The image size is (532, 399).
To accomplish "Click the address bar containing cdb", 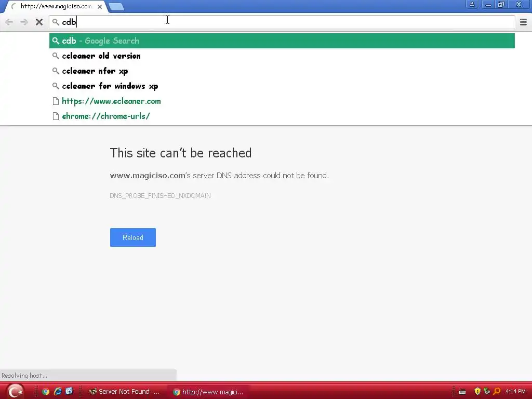I will pyautogui.click(x=282, y=22).
